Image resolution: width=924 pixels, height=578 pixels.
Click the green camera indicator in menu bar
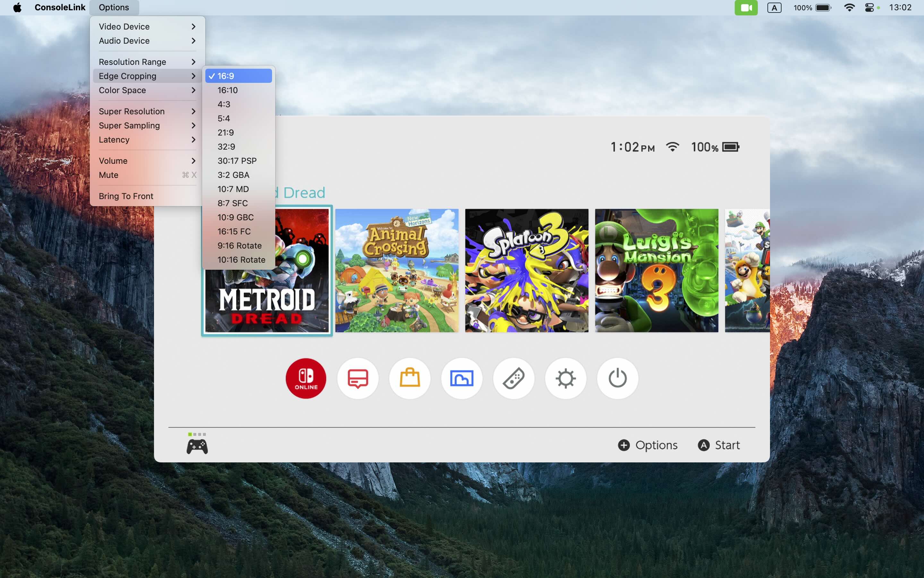click(746, 8)
